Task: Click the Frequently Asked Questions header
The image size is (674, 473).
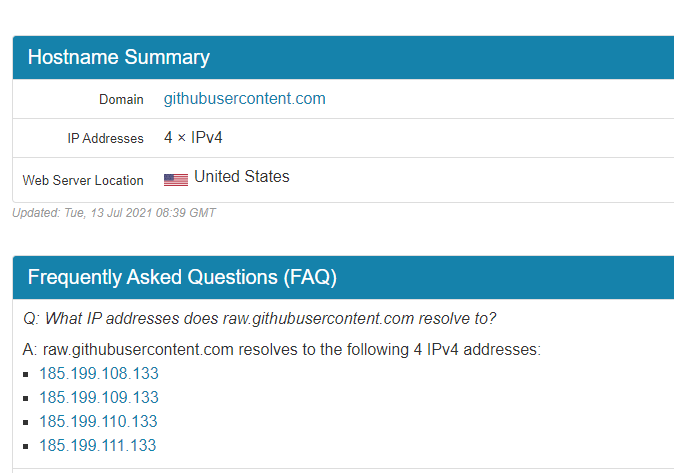Action: click(x=182, y=277)
